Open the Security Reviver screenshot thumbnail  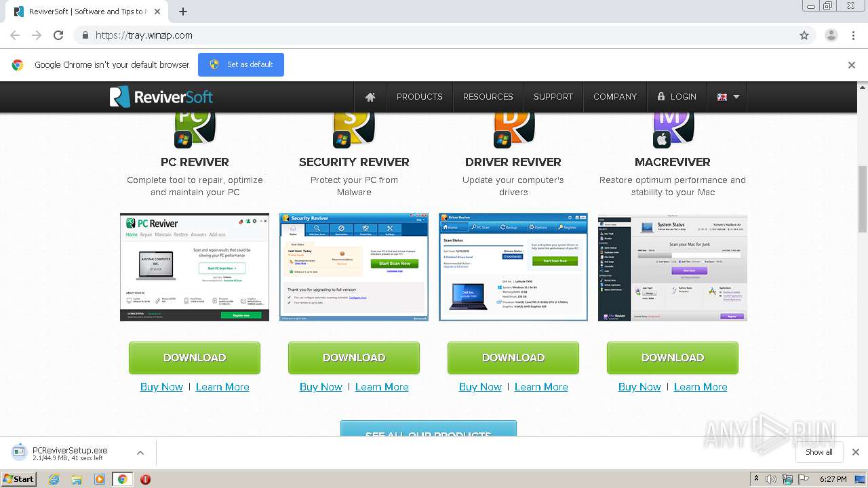(354, 267)
